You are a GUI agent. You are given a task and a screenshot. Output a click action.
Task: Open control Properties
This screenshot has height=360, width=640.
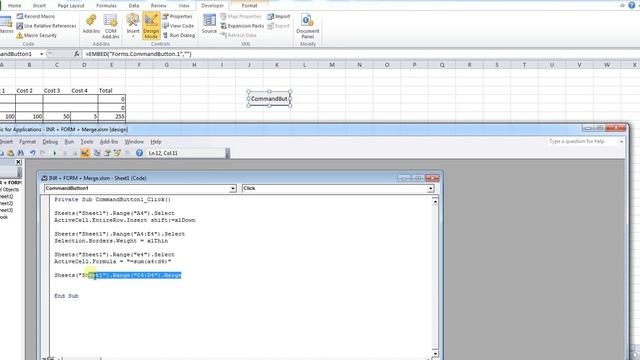(178, 16)
